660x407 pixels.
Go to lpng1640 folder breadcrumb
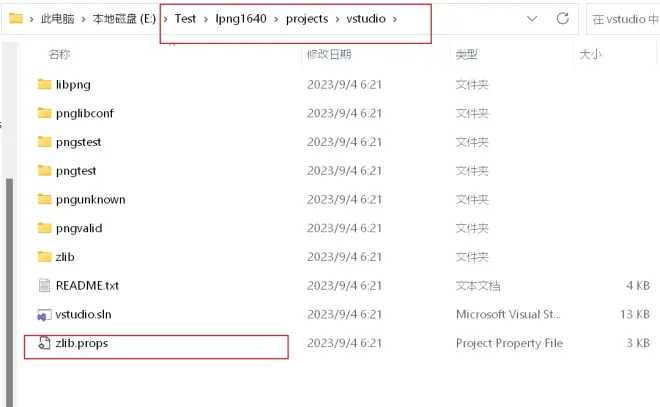coord(241,19)
